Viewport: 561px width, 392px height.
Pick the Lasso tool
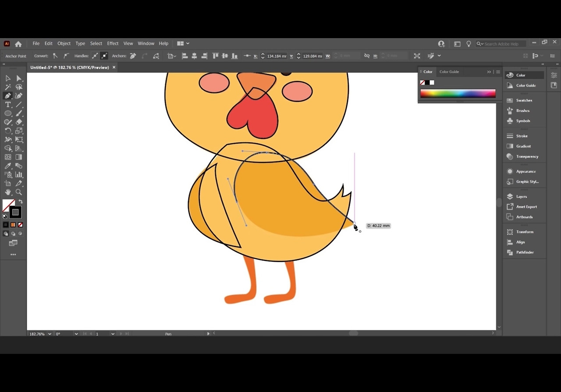pyautogui.click(x=19, y=87)
